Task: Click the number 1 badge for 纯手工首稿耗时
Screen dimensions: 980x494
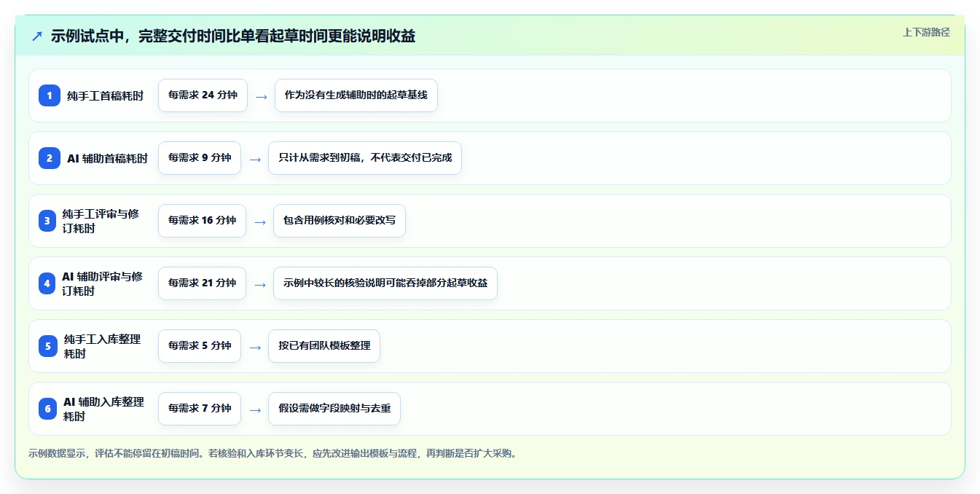Action: click(x=50, y=95)
